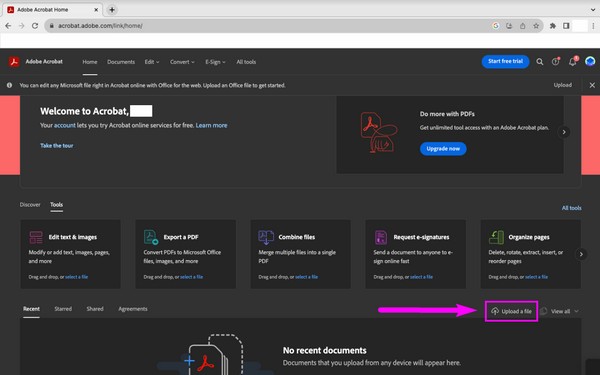Click the browser back arrow

(x=8, y=26)
